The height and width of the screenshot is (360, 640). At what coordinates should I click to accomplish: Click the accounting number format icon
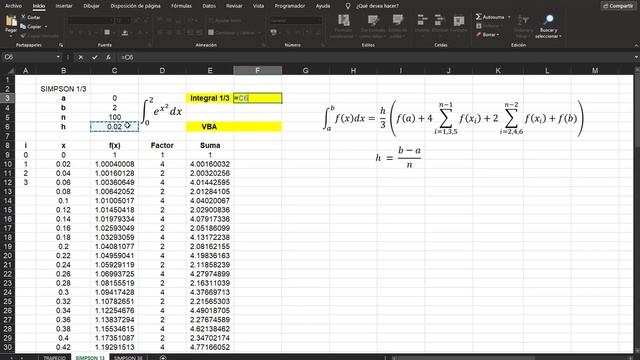[273, 32]
